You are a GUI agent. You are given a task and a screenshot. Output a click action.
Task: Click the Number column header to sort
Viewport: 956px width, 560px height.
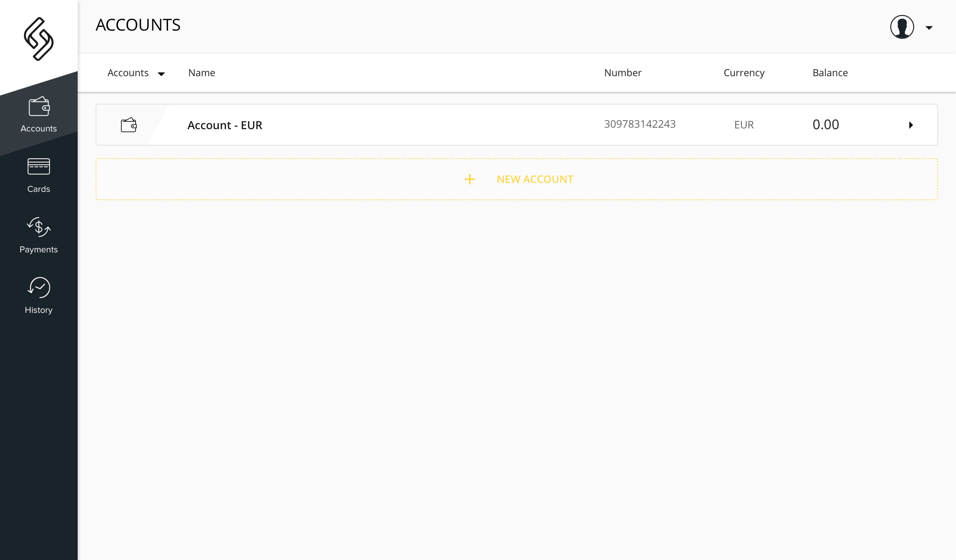pyautogui.click(x=623, y=73)
